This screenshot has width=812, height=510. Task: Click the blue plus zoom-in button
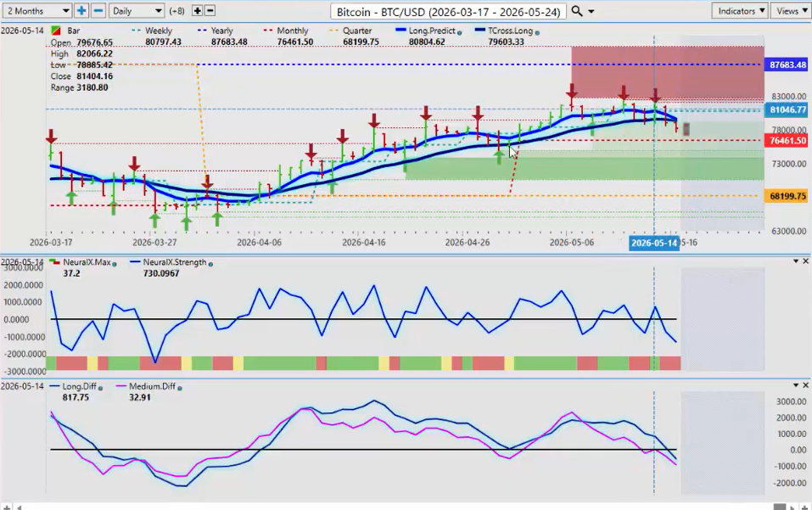pyautogui.click(x=81, y=11)
